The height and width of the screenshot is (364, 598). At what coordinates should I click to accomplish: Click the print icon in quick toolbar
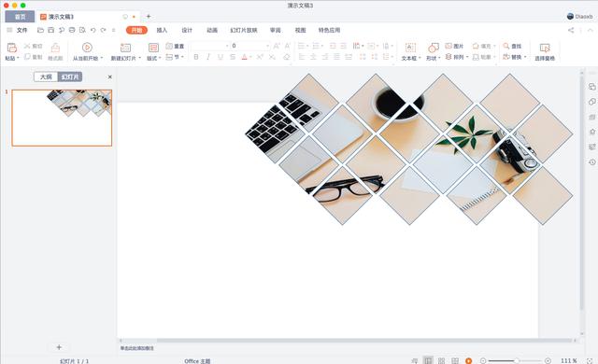[x=72, y=30]
